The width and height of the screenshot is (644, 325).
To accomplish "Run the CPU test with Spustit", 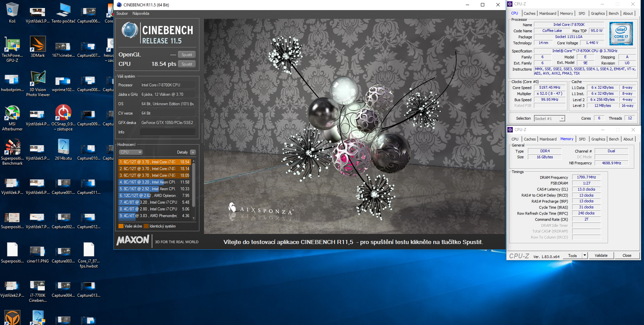I will coord(187,64).
